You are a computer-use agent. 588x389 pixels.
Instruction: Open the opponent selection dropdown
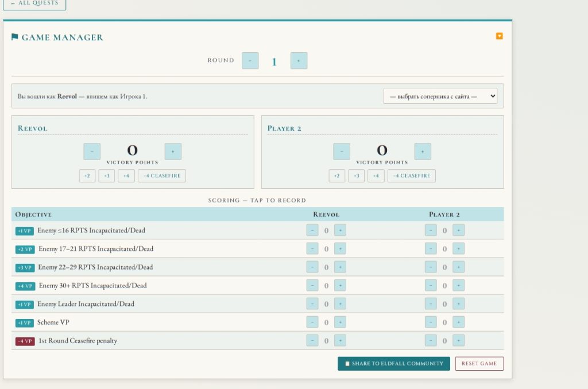pos(440,96)
